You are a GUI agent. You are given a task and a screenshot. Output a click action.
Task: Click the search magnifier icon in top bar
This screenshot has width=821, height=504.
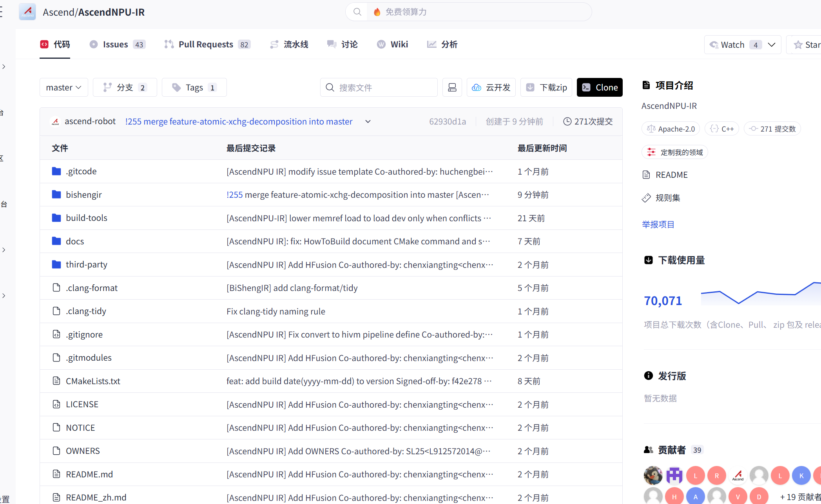(357, 12)
